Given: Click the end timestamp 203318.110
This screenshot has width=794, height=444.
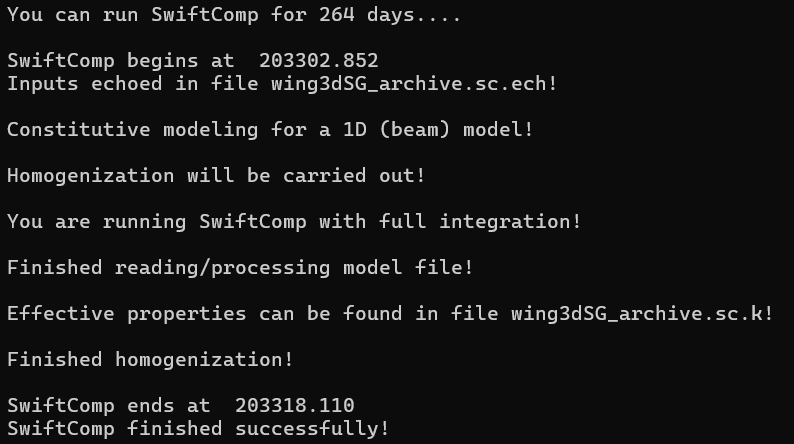Looking at the screenshot, I should tap(295, 406).
